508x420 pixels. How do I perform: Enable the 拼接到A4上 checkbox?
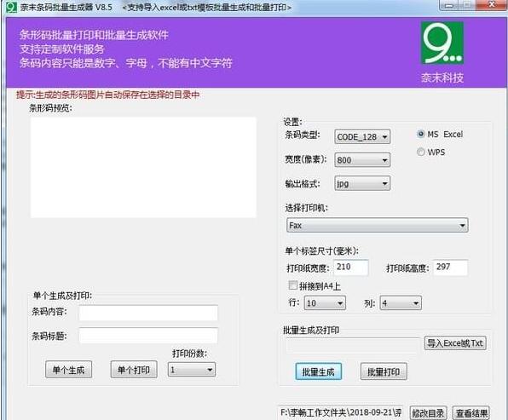292,285
